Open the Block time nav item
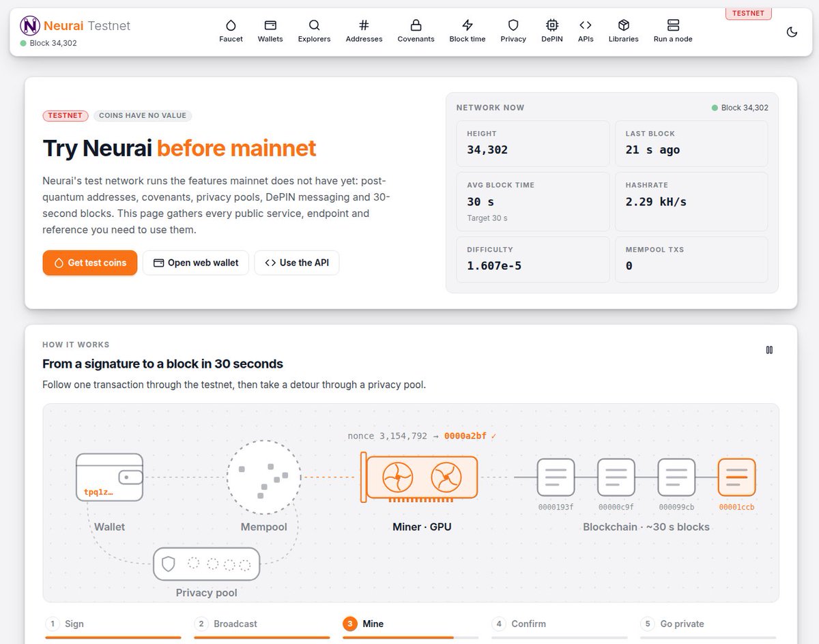Image resolution: width=819 pixels, height=644 pixels. [x=468, y=31]
